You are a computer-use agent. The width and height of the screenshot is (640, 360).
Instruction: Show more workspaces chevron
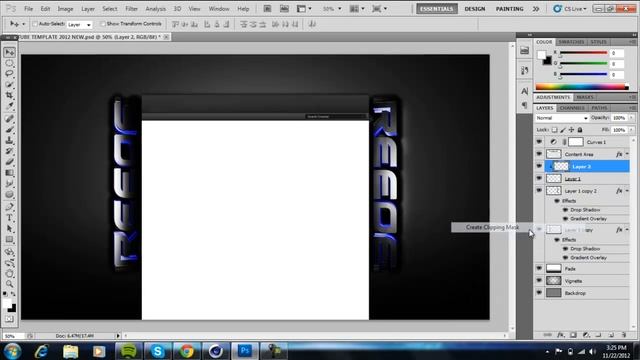[x=536, y=9]
